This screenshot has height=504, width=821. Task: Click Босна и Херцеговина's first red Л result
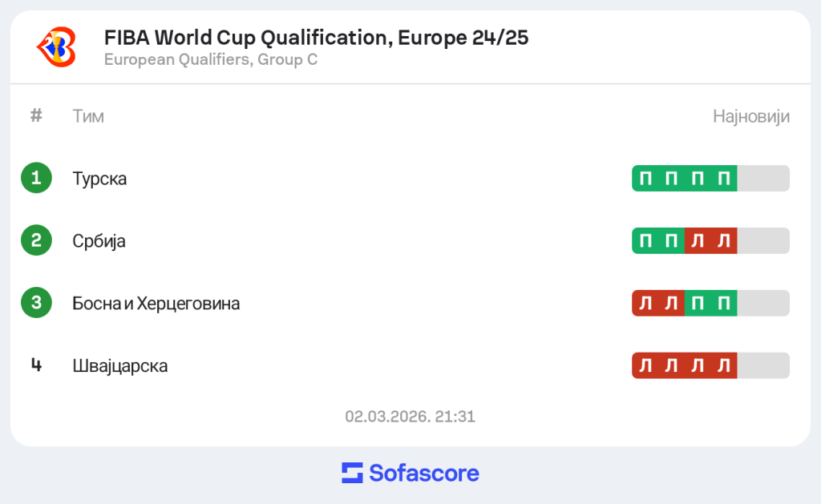(x=645, y=303)
